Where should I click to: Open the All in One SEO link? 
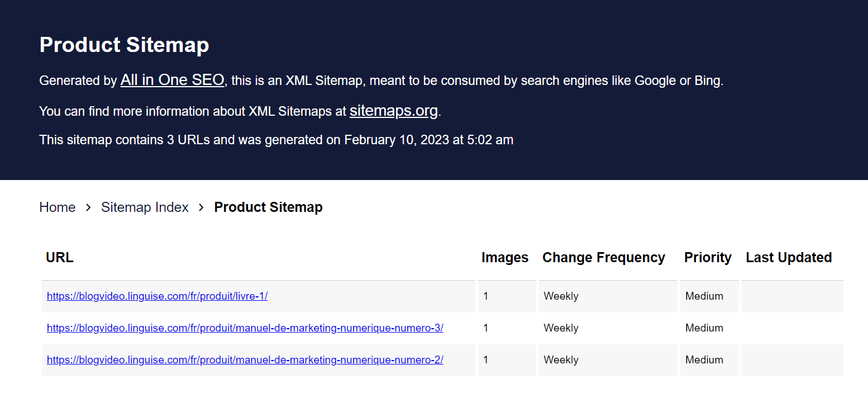pyautogui.click(x=172, y=80)
